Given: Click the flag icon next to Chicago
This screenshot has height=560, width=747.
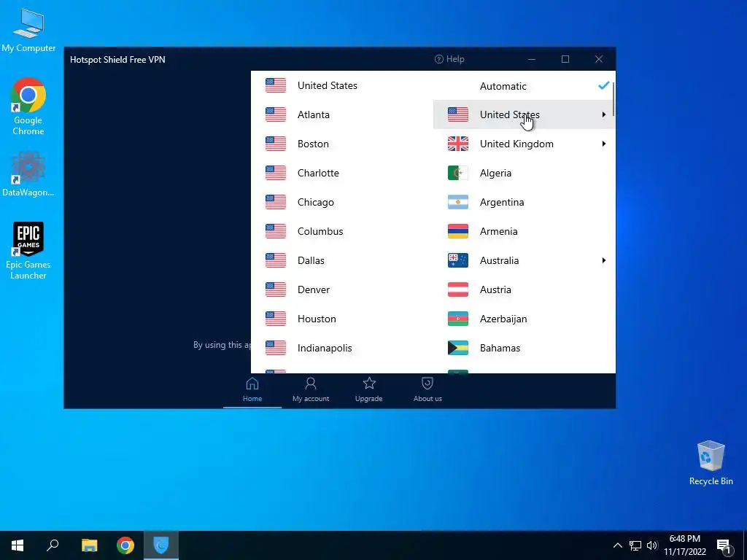Looking at the screenshot, I should point(276,202).
